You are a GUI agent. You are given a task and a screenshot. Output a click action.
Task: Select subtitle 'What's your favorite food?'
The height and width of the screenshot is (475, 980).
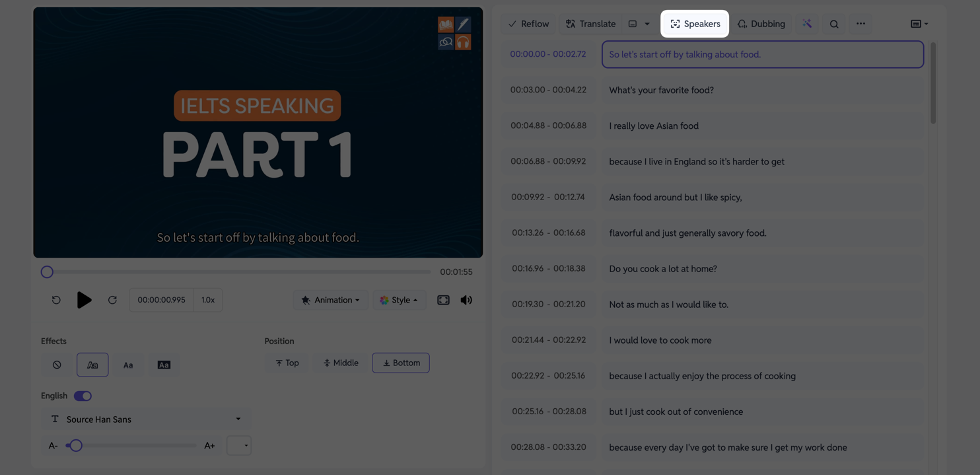[x=763, y=90]
